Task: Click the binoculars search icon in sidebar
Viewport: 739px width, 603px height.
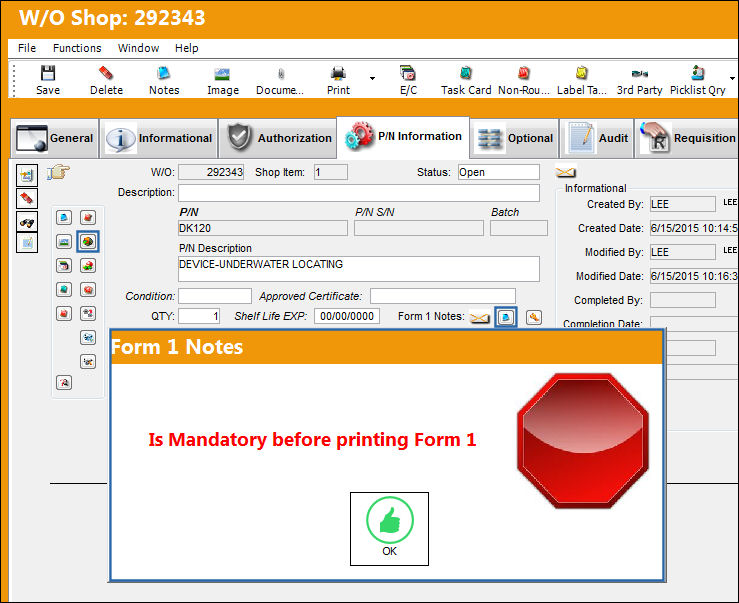Action: click(27, 222)
